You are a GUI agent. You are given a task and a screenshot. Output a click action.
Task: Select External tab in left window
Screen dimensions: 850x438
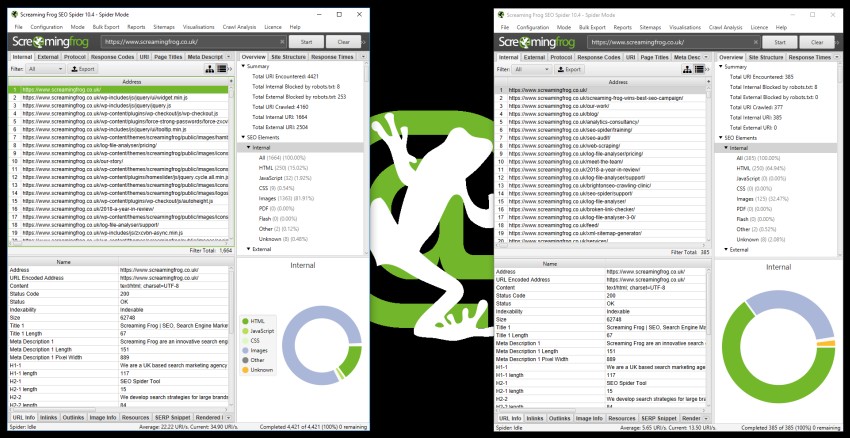point(48,57)
